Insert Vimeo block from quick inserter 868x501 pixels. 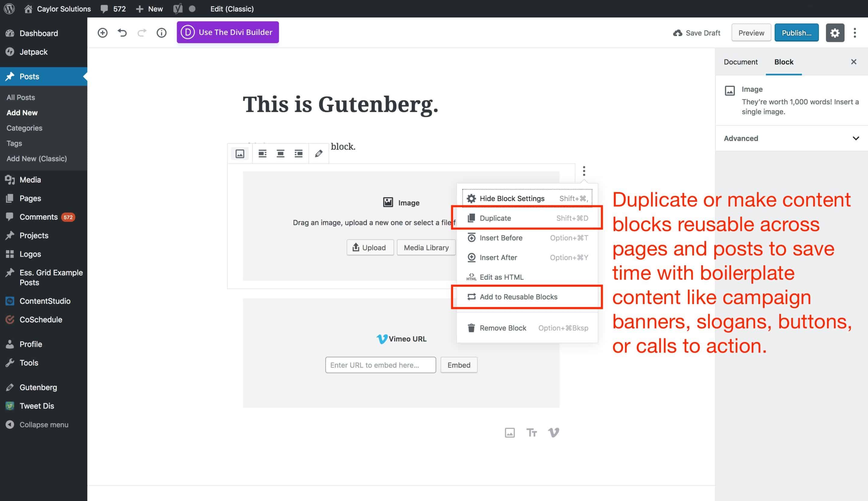point(553,433)
